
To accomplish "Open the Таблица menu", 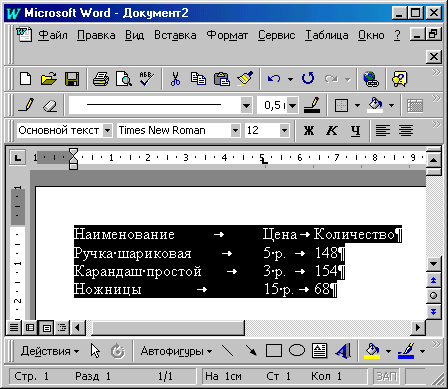I will coord(327,35).
